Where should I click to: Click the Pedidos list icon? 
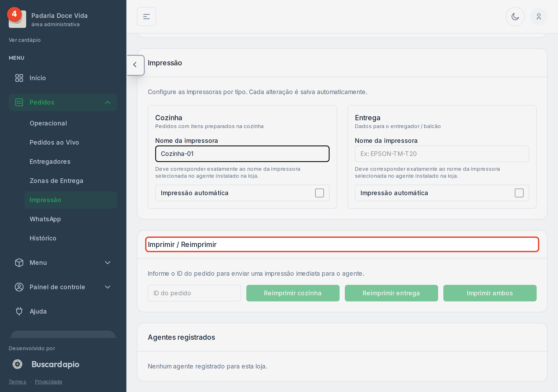pos(19,102)
